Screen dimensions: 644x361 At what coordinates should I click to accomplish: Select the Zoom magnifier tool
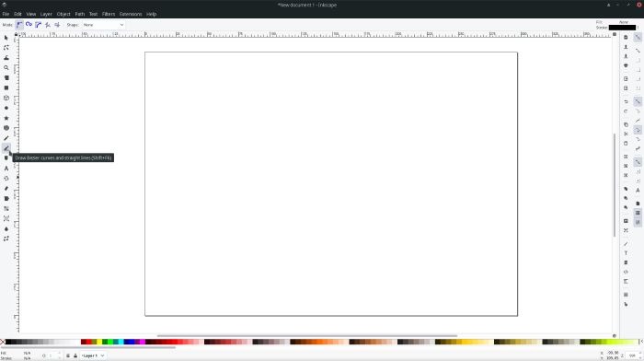click(6, 68)
